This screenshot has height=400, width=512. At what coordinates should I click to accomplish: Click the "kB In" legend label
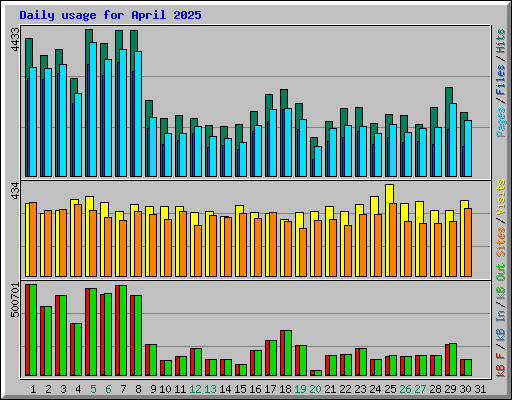(x=501, y=325)
